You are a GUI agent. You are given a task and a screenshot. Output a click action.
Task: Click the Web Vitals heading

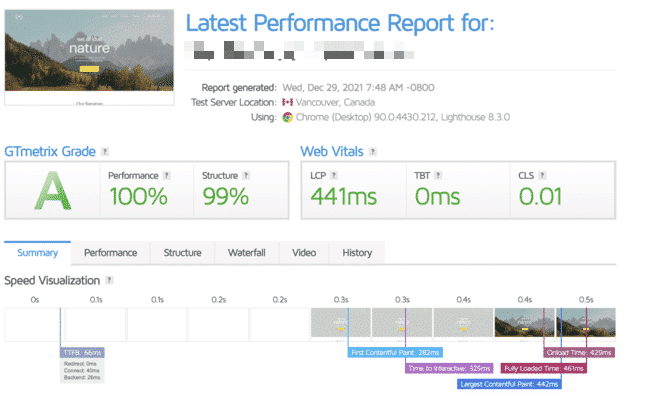click(x=332, y=152)
